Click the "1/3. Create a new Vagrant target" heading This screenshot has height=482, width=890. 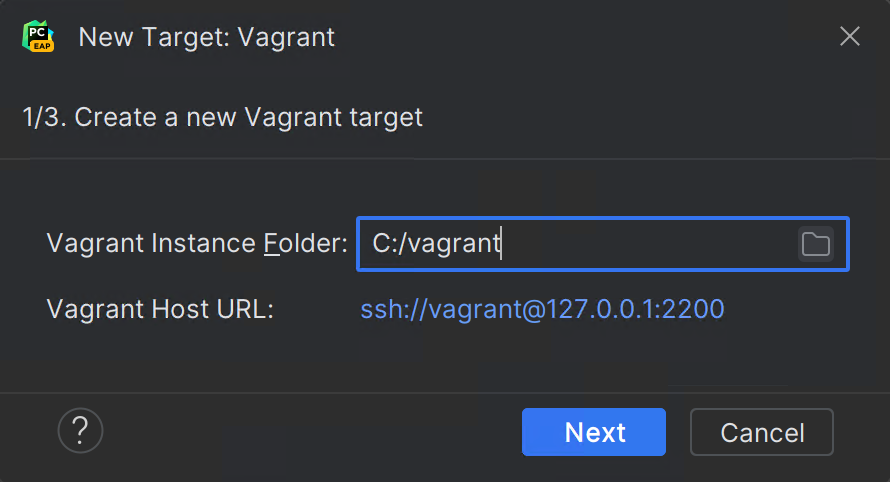(222, 117)
